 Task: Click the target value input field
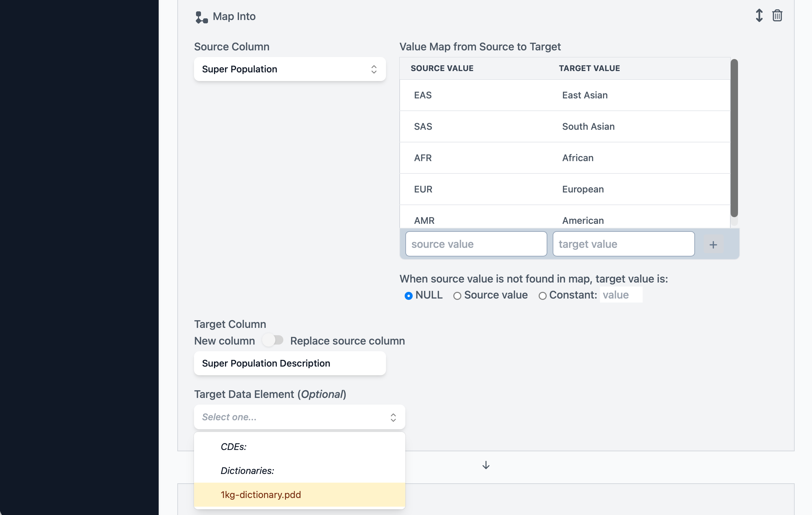tap(623, 244)
